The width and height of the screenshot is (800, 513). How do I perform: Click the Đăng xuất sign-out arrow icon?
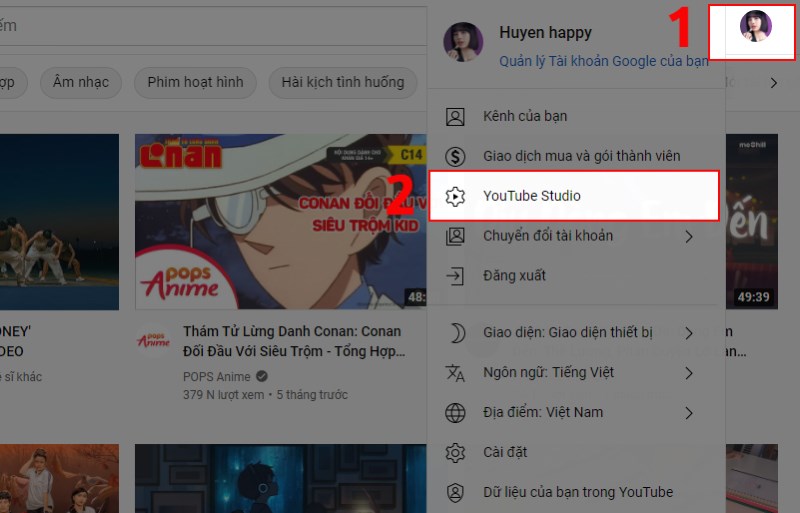[x=455, y=276]
